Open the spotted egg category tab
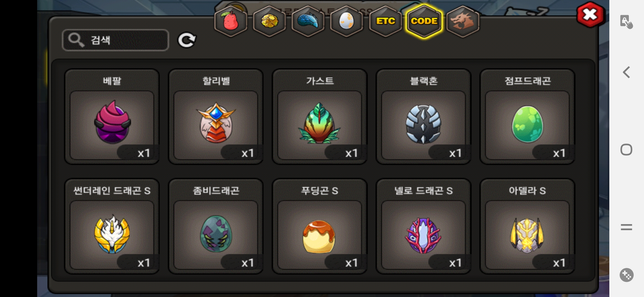This screenshot has height=297, width=644. pyautogui.click(x=346, y=21)
